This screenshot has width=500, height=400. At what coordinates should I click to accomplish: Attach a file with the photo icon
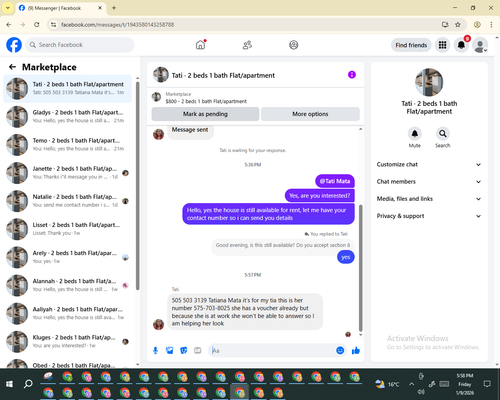[x=170, y=350]
